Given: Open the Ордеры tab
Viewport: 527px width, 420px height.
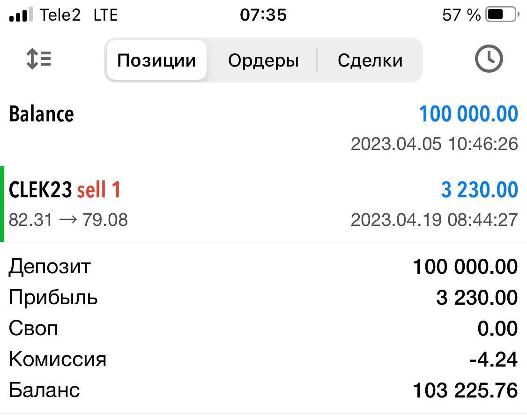Looking at the screenshot, I should click(x=263, y=60).
